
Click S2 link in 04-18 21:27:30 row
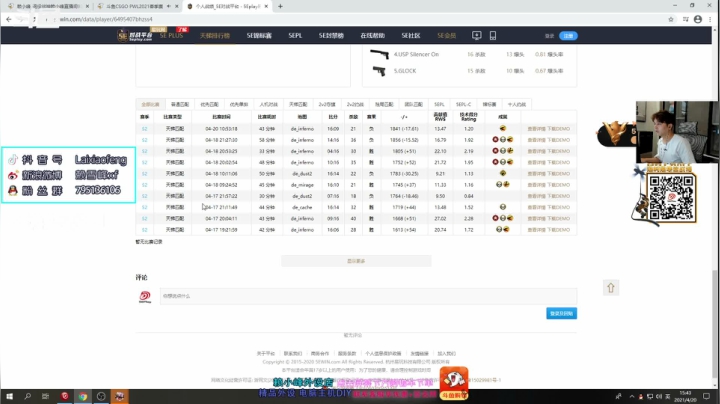click(145, 140)
